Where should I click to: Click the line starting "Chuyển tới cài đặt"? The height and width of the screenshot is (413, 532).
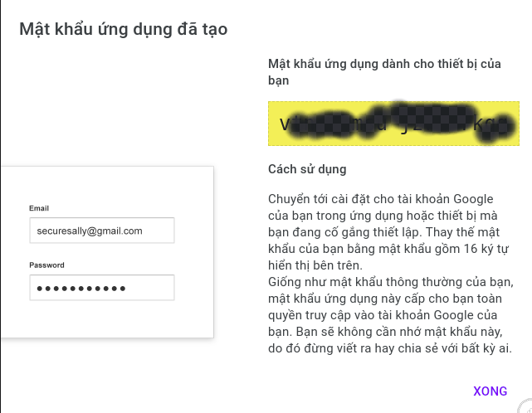point(380,199)
